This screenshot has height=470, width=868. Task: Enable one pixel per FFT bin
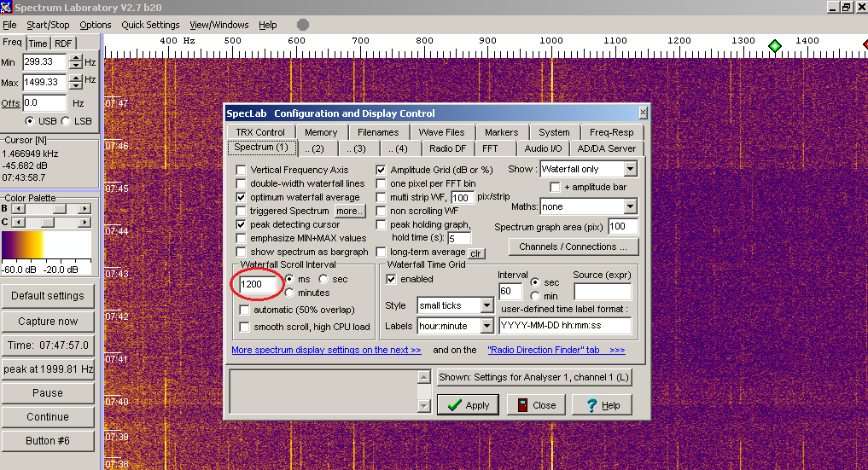[x=381, y=183]
